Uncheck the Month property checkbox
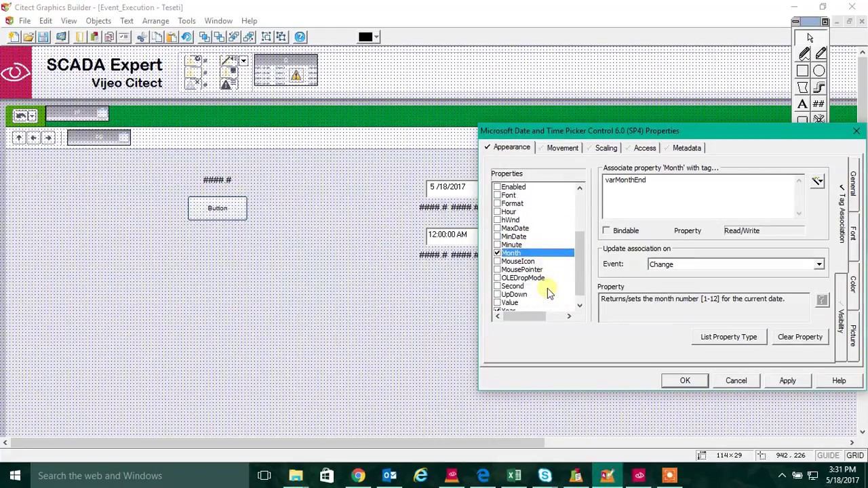The image size is (868, 488). 497,253
